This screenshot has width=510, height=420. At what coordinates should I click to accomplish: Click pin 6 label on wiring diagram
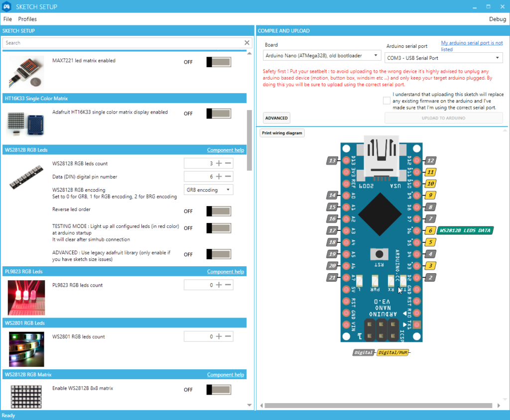430,230
